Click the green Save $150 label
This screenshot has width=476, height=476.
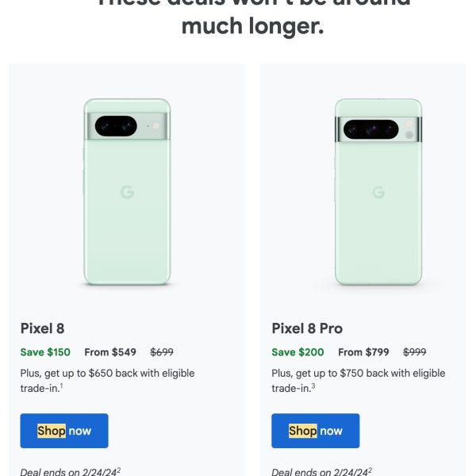click(x=45, y=352)
